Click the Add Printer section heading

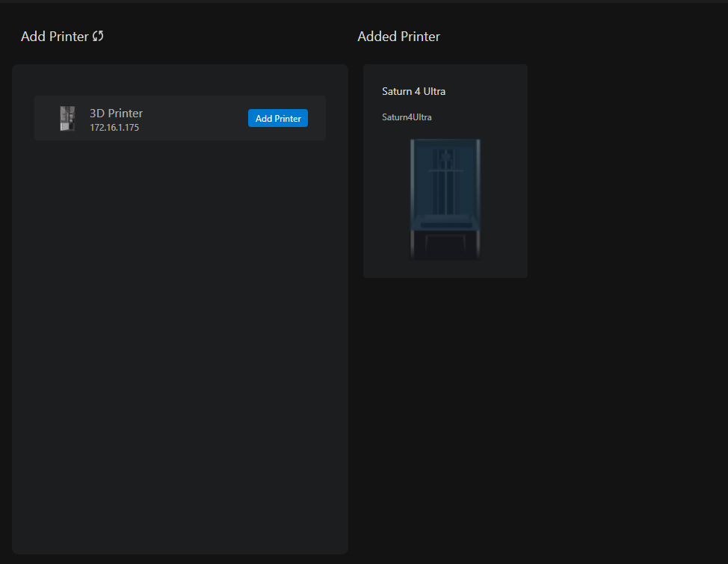pyautogui.click(x=55, y=36)
